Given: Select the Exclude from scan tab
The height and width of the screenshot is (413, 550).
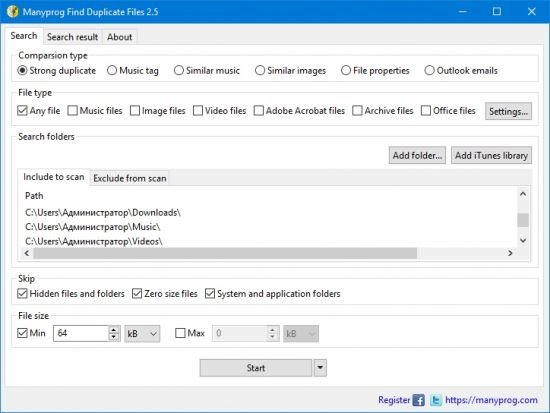Looking at the screenshot, I should pyautogui.click(x=130, y=178).
